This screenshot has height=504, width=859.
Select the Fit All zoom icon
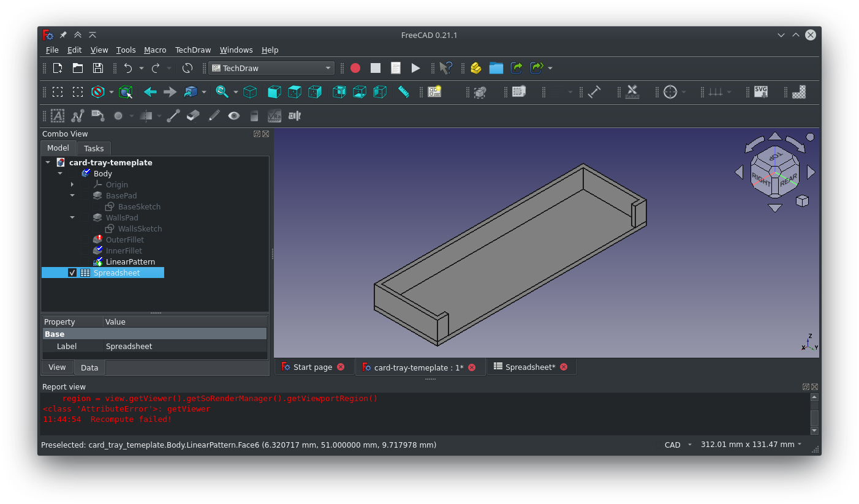pos(221,92)
